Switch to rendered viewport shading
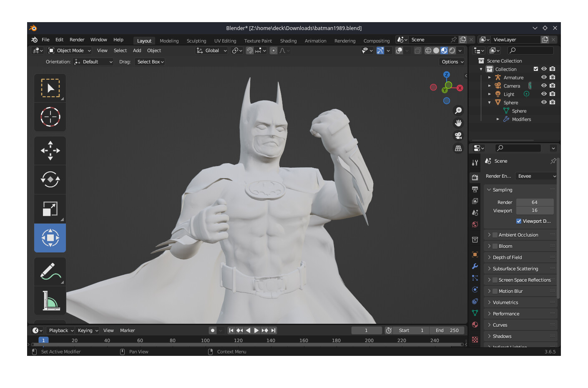The width and height of the screenshot is (588, 388). pyautogui.click(x=452, y=50)
